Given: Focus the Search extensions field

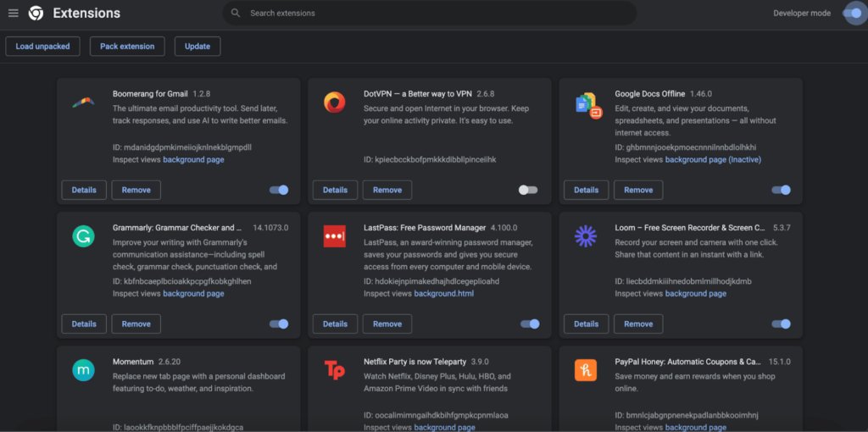Looking at the screenshot, I should [x=432, y=14].
